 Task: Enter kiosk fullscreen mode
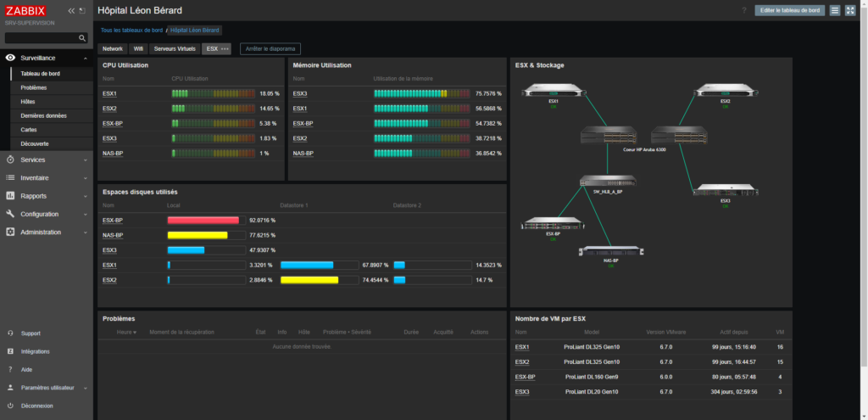[850, 10]
